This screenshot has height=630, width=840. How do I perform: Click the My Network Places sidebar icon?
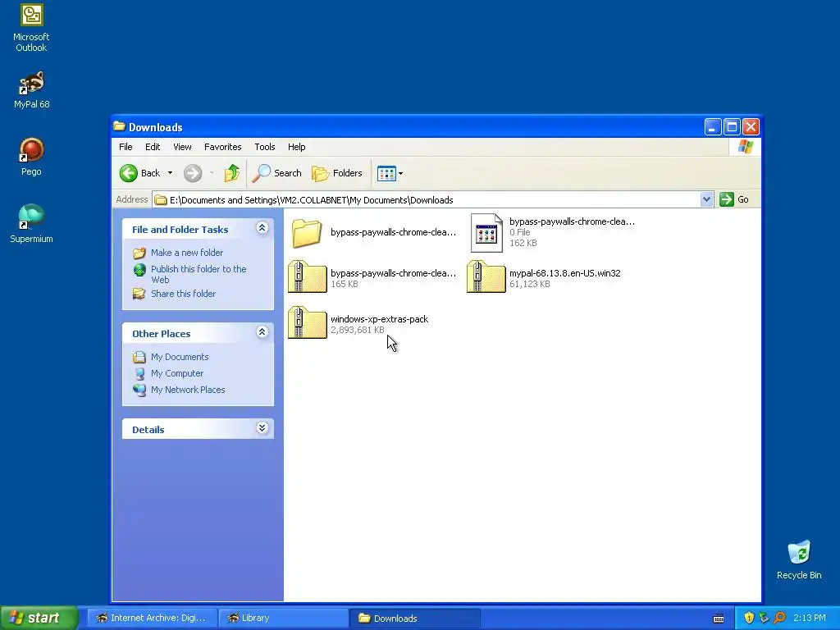139,390
